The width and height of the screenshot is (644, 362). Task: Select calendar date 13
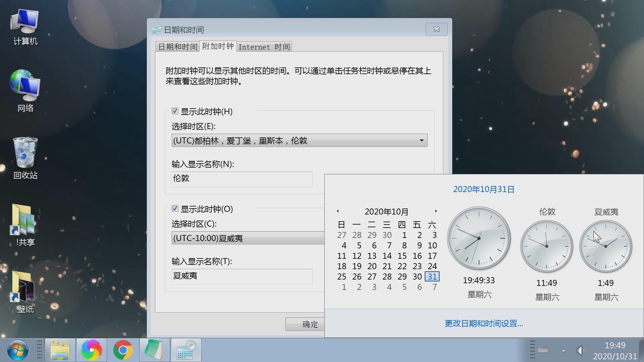click(x=372, y=256)
